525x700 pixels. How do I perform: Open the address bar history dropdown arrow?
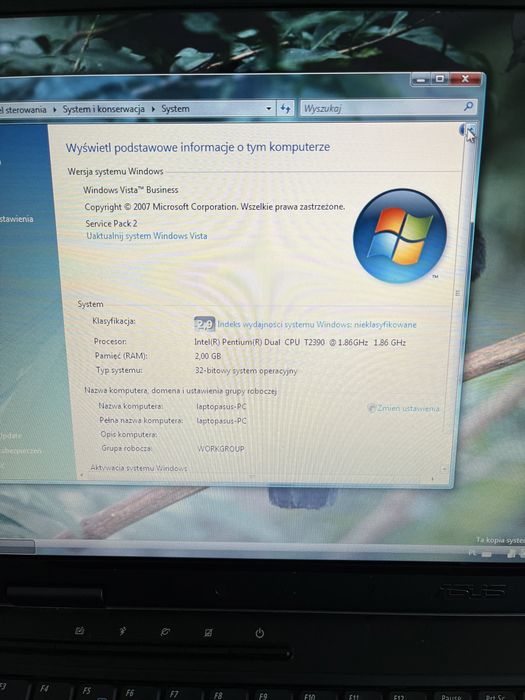tap(268, 108)
